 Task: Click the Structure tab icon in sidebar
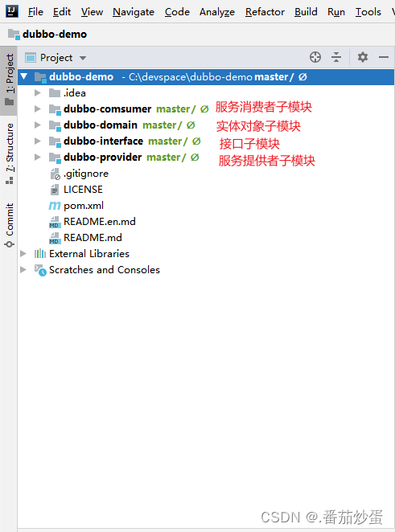tap(10, 181)
